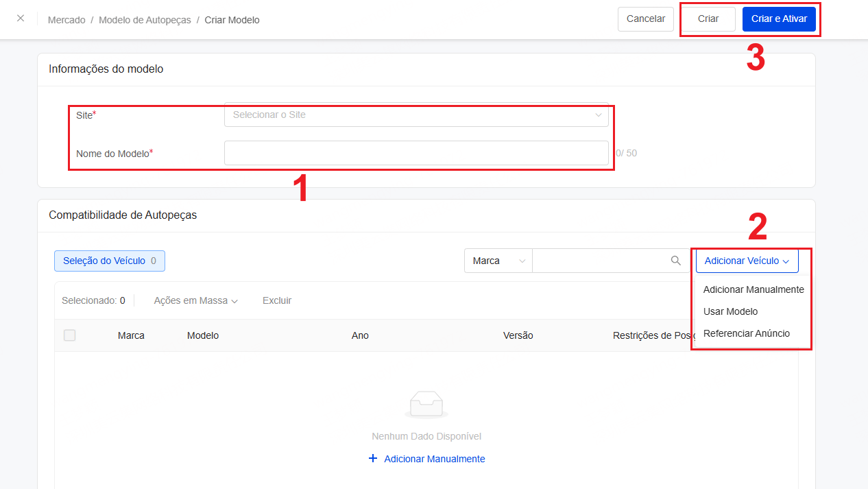Click the Nenhum Dado Disponível message
Viewport: 868px width, 489px height.
point(426,436)
